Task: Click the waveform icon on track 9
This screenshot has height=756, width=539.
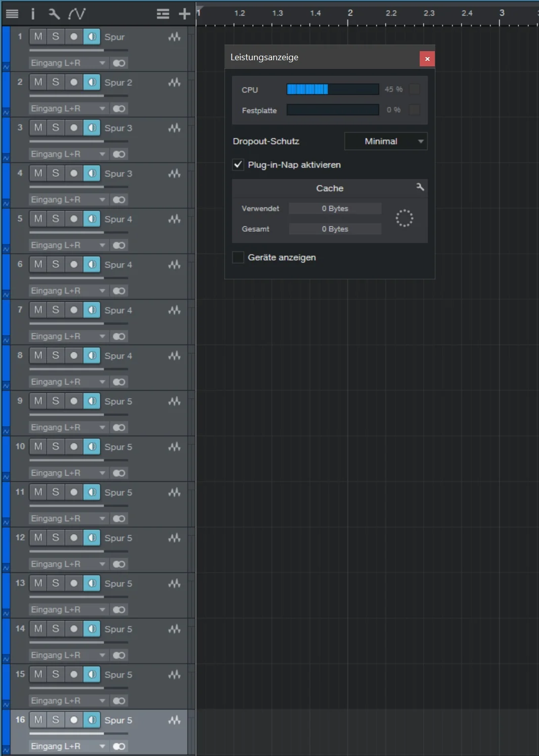Action: (x=174, y=401)
